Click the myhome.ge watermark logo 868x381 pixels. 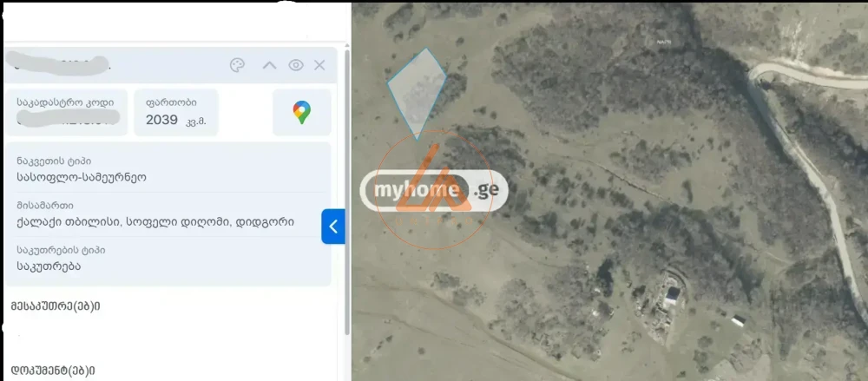click(x=433, y=190)
